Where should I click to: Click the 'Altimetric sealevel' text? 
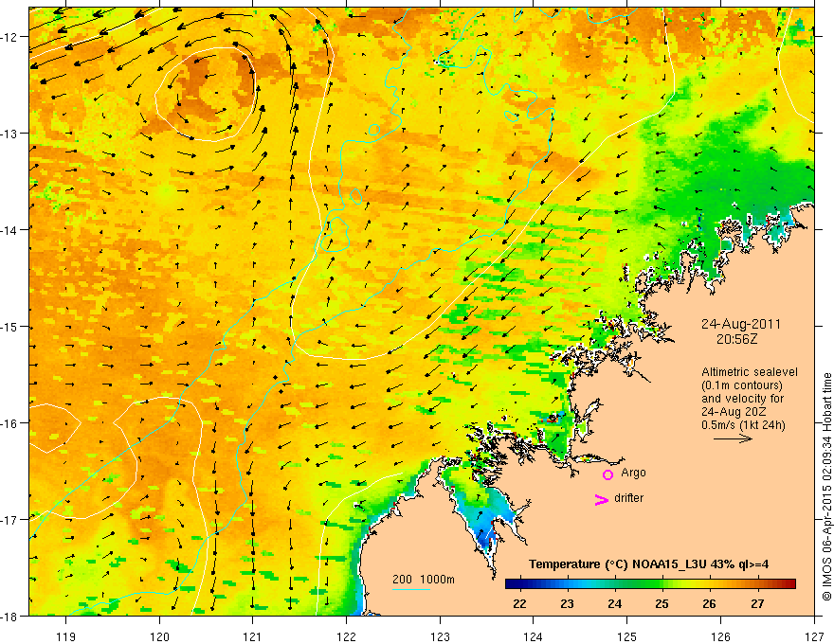[x=750, y=372]
